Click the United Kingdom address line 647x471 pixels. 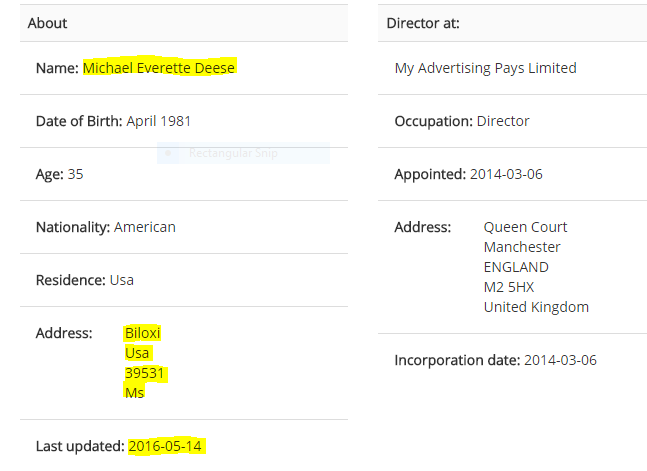pyautogui.click(x=536, y=307)
